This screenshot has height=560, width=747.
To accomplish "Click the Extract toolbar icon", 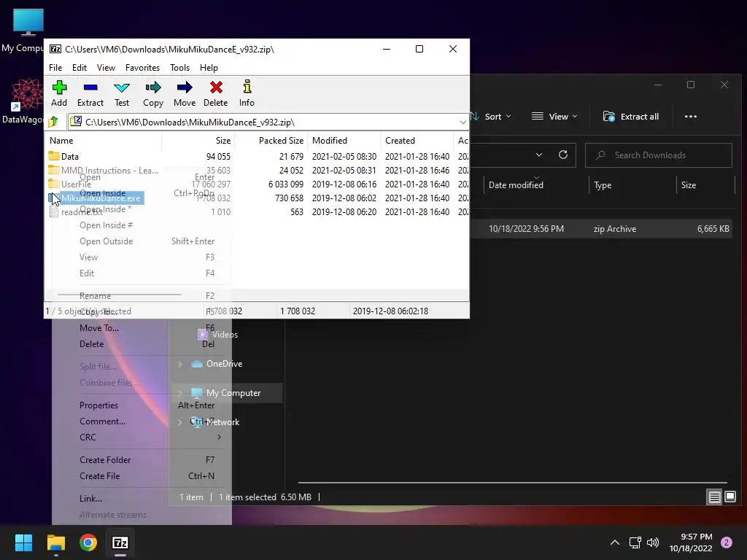I will (x=90, y=87).
